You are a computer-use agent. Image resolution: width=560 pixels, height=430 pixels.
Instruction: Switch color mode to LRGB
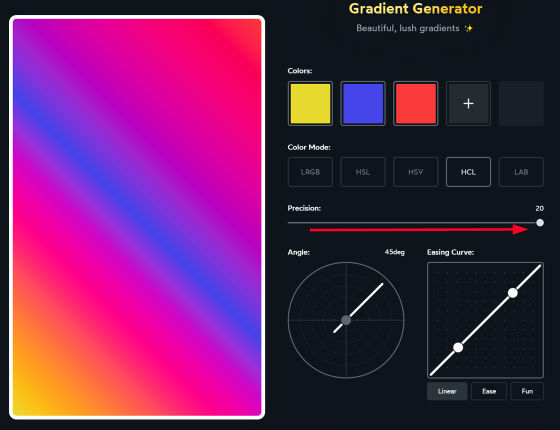[x=310, y=172]
